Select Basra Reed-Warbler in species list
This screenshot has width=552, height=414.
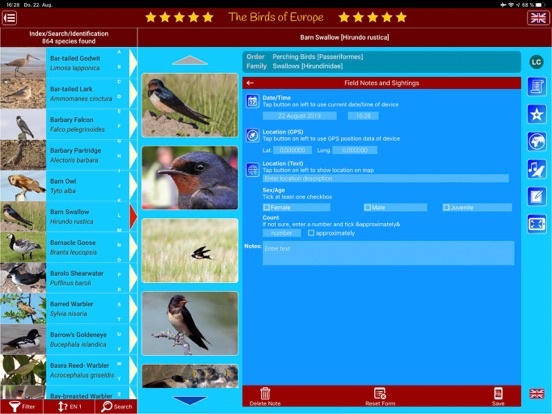coord(69,370)
